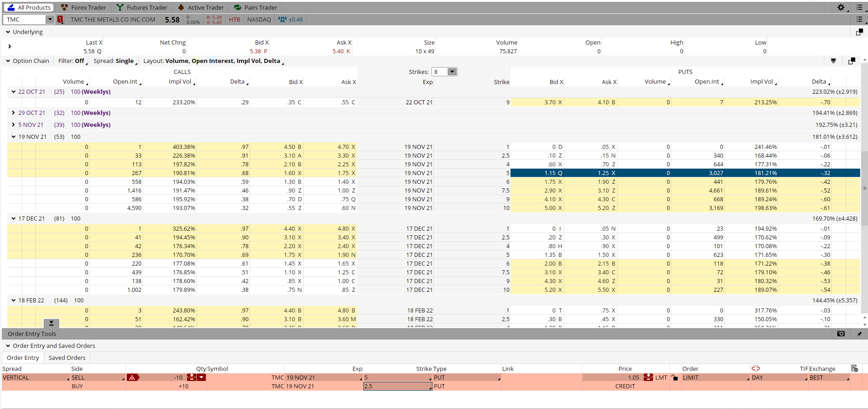Open the Saved Orders tab
Screen dimensions: 868x409
pos(67,358)
